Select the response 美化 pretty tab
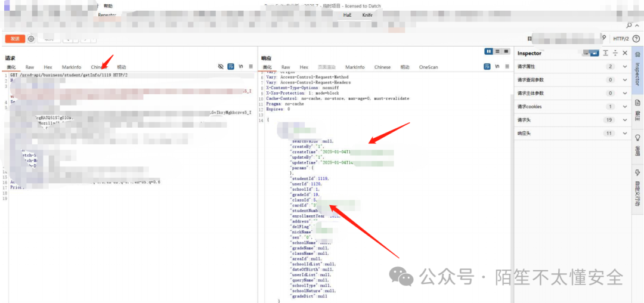644x303 pixels. tap(267, 67)
